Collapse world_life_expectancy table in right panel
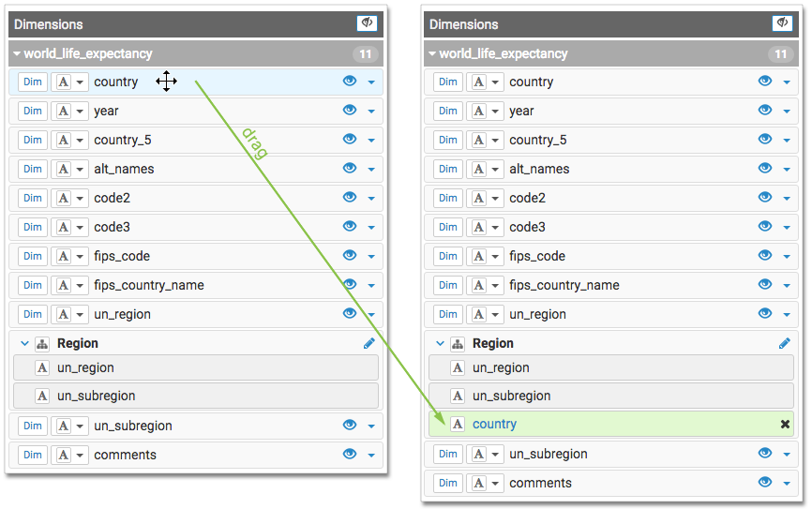 tap(432, 54)
